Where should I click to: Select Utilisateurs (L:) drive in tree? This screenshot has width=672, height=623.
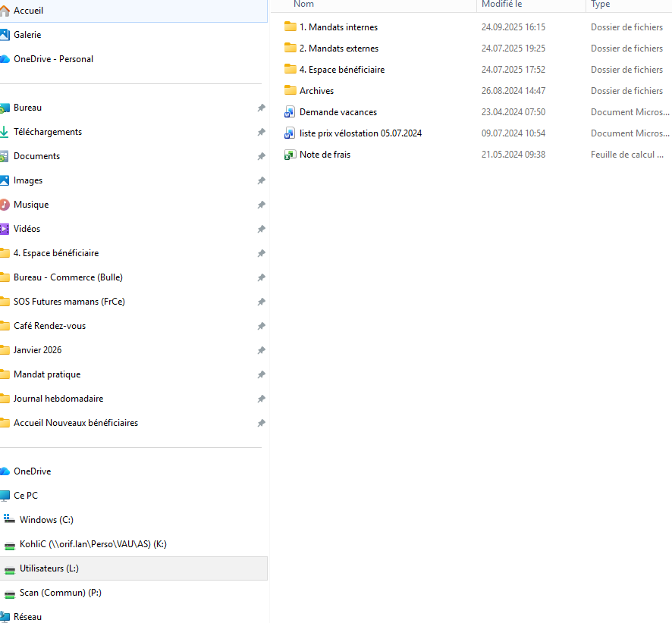[49, 568]
